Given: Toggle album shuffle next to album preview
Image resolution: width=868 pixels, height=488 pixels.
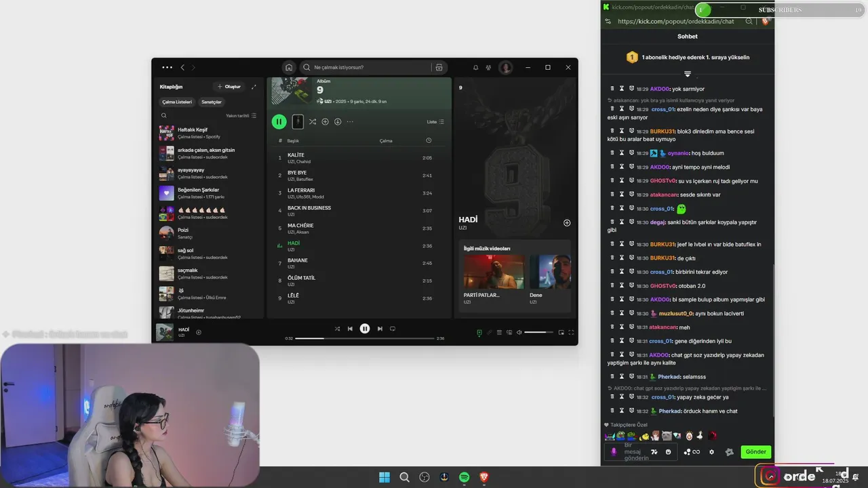Looking at the screenshot, I should 312,122.
